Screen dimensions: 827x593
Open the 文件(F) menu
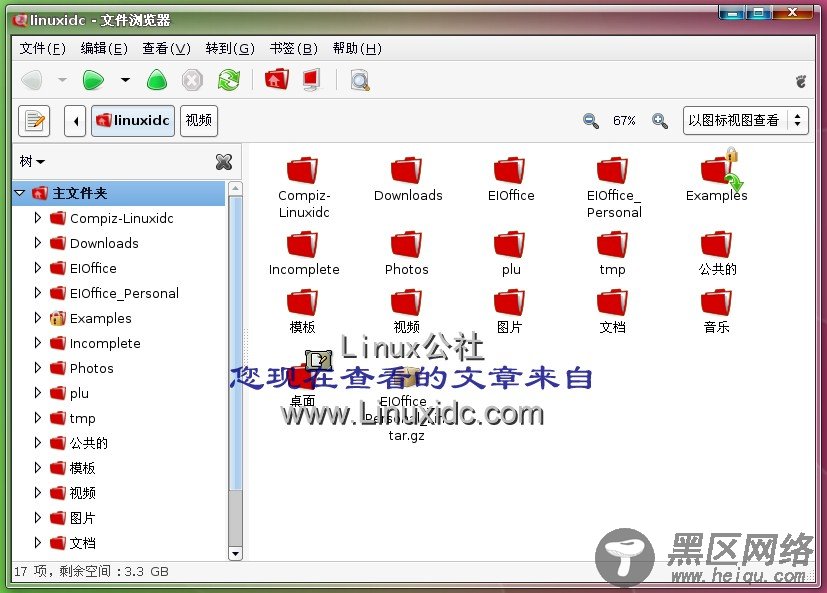point(42,49)
